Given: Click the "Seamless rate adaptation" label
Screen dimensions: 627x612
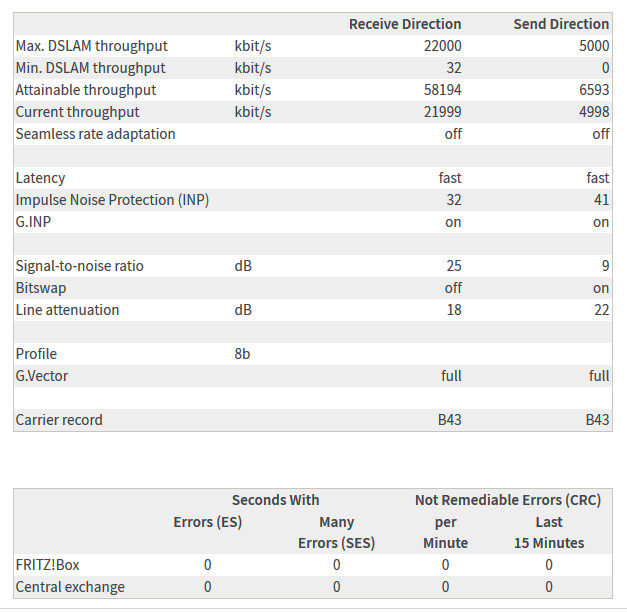Looking at the screenshot, I should (95, 134).
